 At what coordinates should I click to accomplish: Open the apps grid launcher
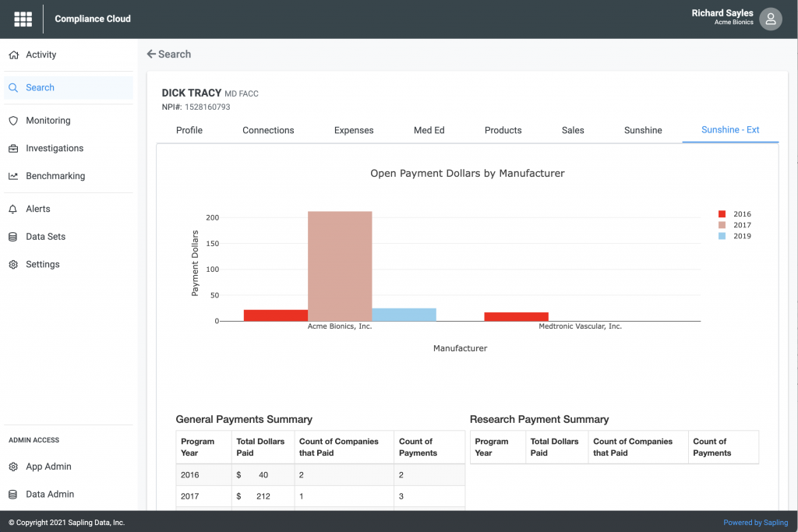coord(23,19)
